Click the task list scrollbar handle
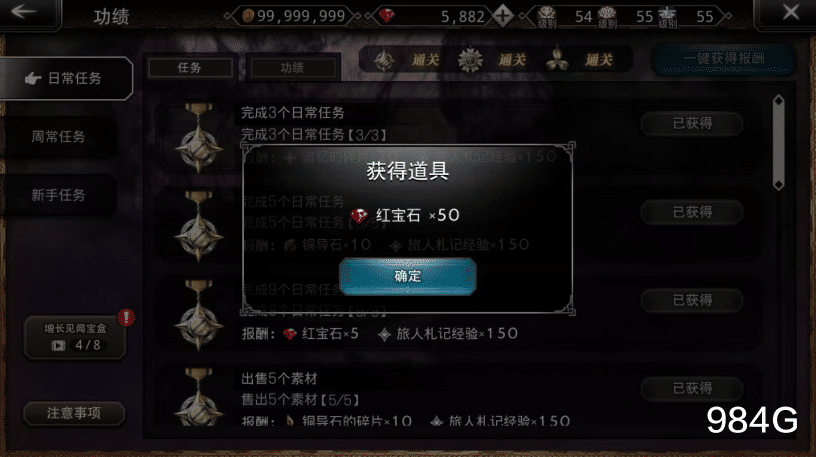The image size is (816, 457). pyautogui.click(x=779, y=143)
